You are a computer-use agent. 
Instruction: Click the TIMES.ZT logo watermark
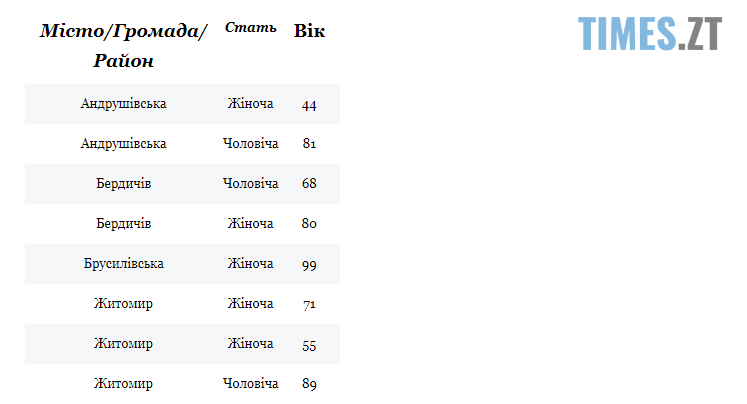click(649, 33)
